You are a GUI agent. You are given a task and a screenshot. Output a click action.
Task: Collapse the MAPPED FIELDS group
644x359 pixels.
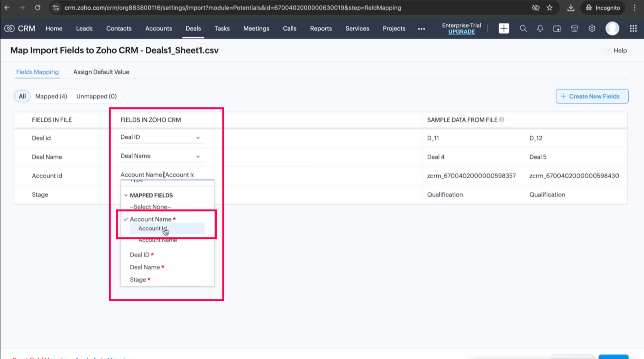coord(126,195)
